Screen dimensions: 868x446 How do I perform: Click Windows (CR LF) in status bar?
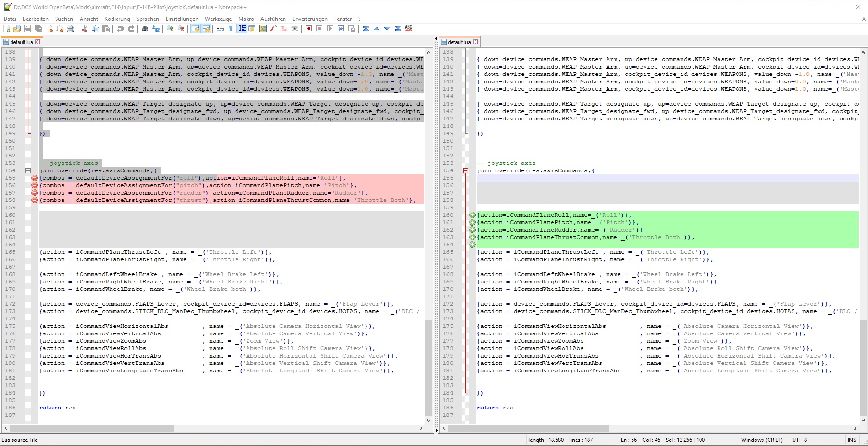[x=762, y=440]
